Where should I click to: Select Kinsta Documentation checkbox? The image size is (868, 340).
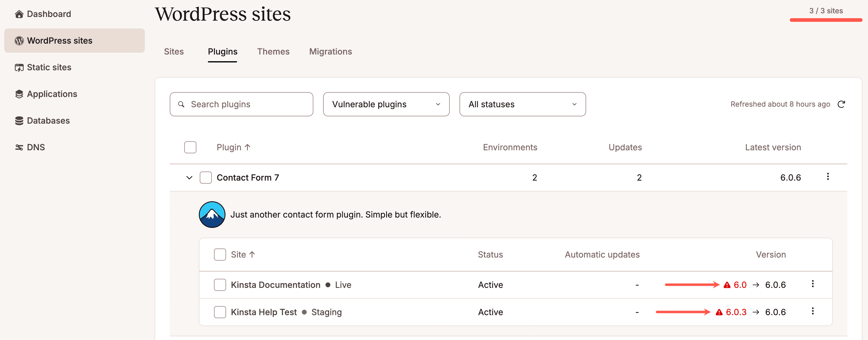[220, 285]
